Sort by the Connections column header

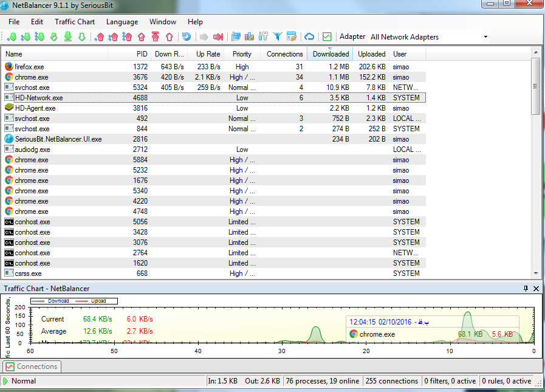click(284, 54)
